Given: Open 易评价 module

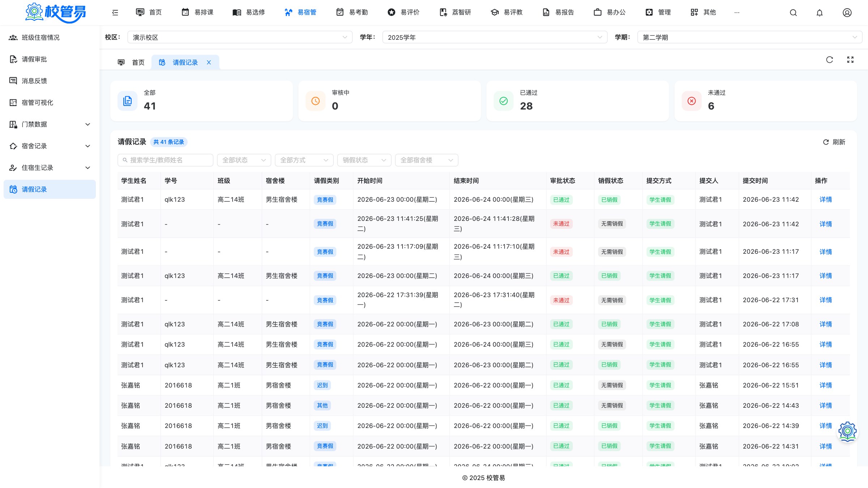Looking at the screenshot, I should (403, 12).
